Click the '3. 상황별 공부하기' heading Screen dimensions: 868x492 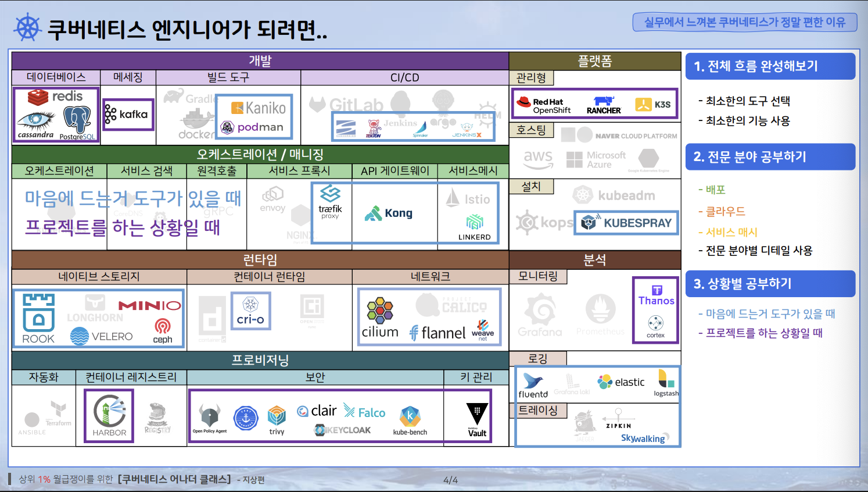[x=770, y=284]
